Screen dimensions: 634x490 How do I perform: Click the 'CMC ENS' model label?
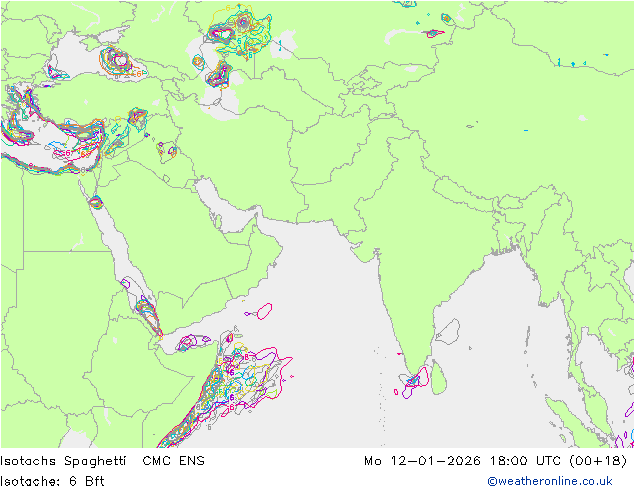(173, 460)
